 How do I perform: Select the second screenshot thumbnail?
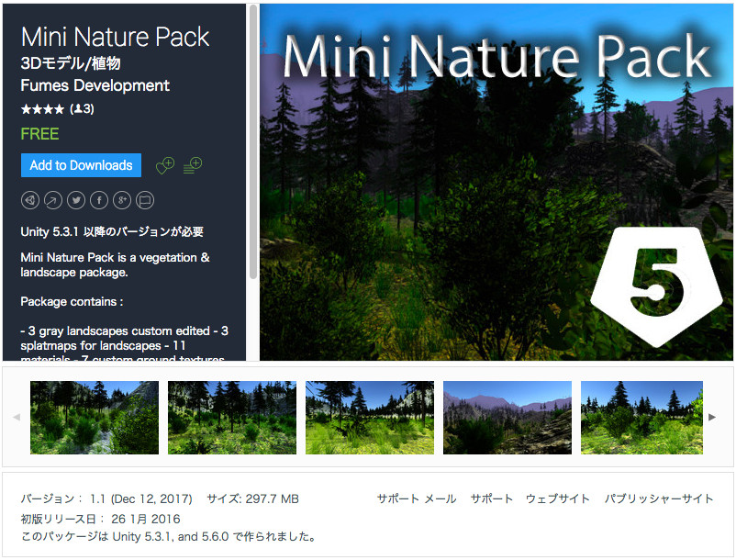click(232, 418)
